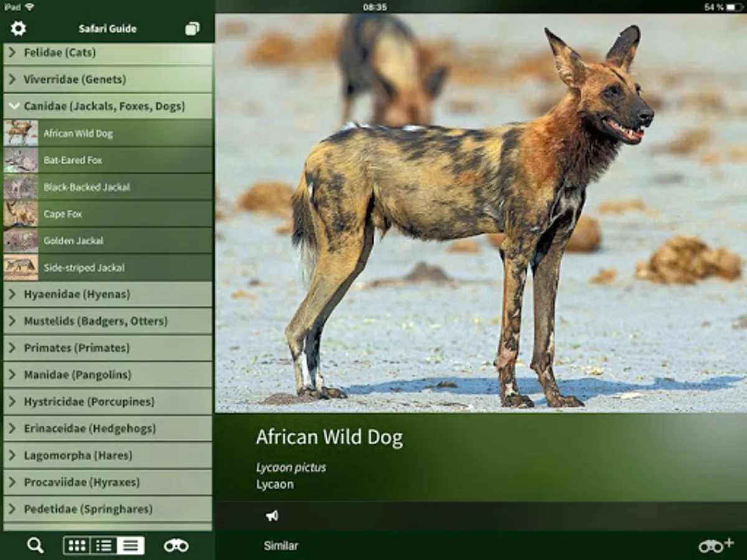Switch to grid view layout
This screenshot has height=560, width=747.
coord(77,546)
